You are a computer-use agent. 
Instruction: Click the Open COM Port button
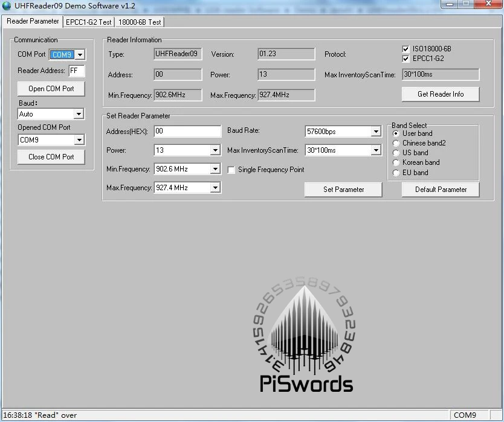coord(51,89)
